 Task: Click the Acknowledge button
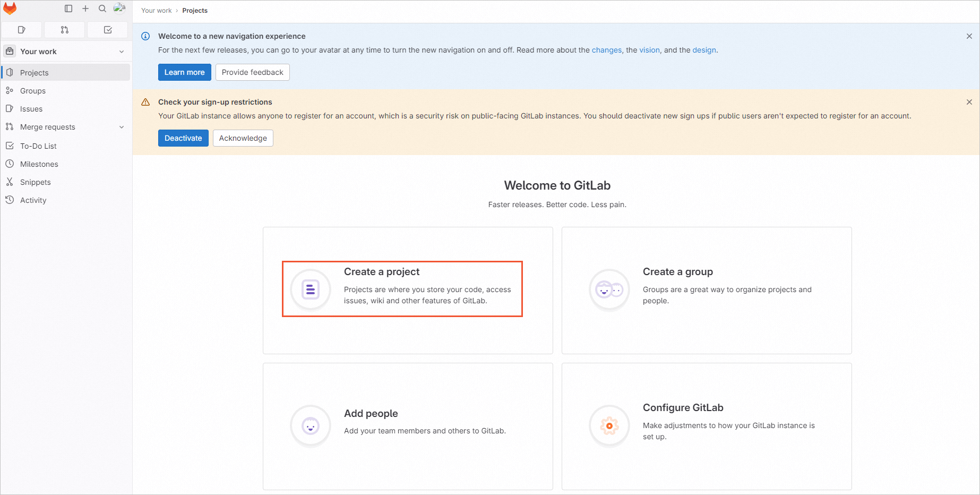(243, 138)
